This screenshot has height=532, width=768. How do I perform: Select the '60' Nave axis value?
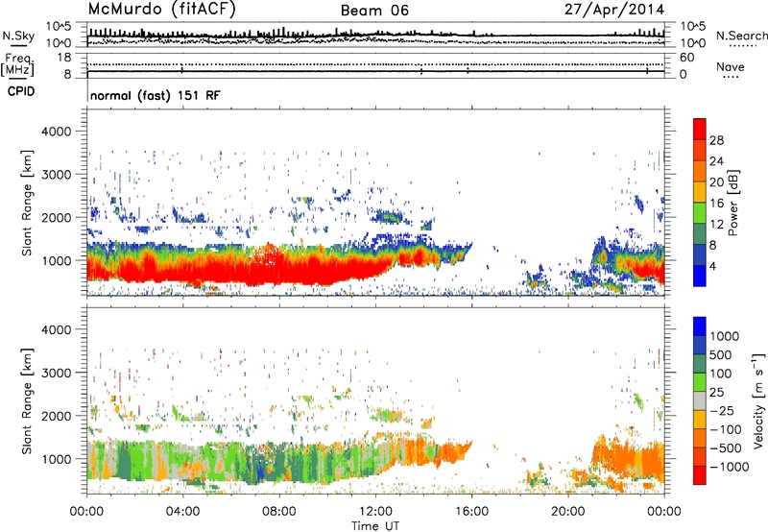686,58
